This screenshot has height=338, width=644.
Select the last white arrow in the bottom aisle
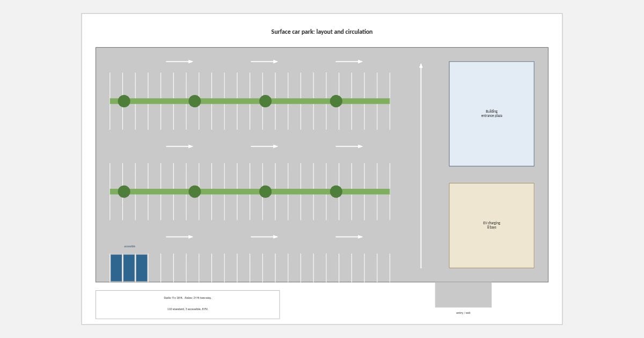[349, 237]
